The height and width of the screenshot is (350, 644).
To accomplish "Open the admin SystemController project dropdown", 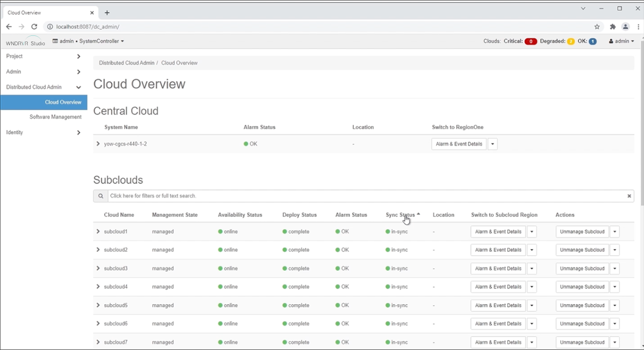I will click(88, 41).
